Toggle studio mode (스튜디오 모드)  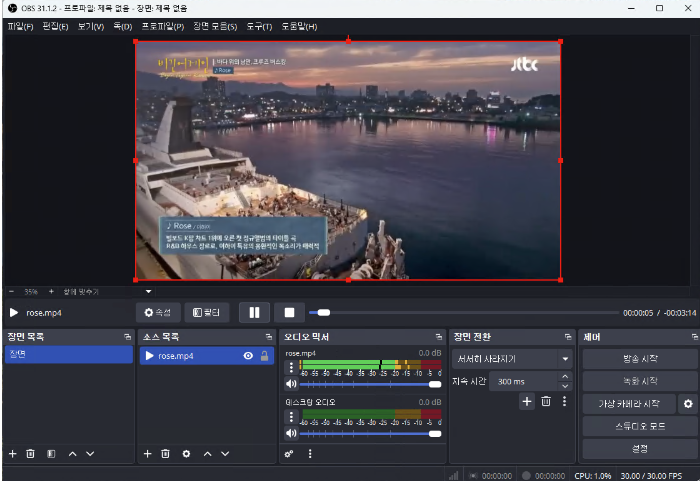click(x=640, y=426)
